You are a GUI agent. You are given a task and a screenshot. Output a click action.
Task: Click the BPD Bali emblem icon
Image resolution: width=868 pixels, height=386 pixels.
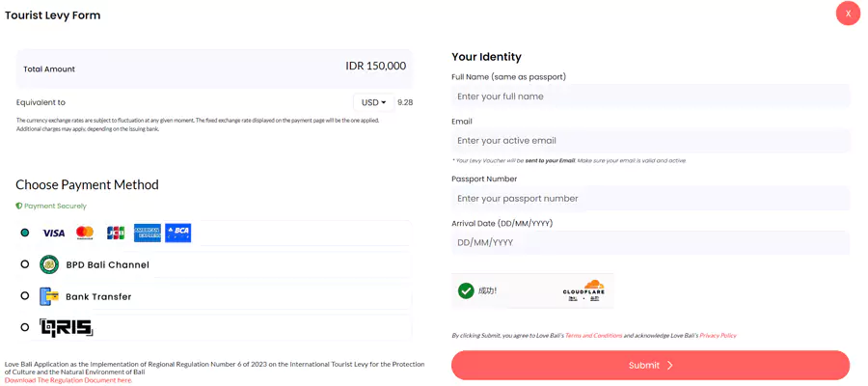pos(49,264)
